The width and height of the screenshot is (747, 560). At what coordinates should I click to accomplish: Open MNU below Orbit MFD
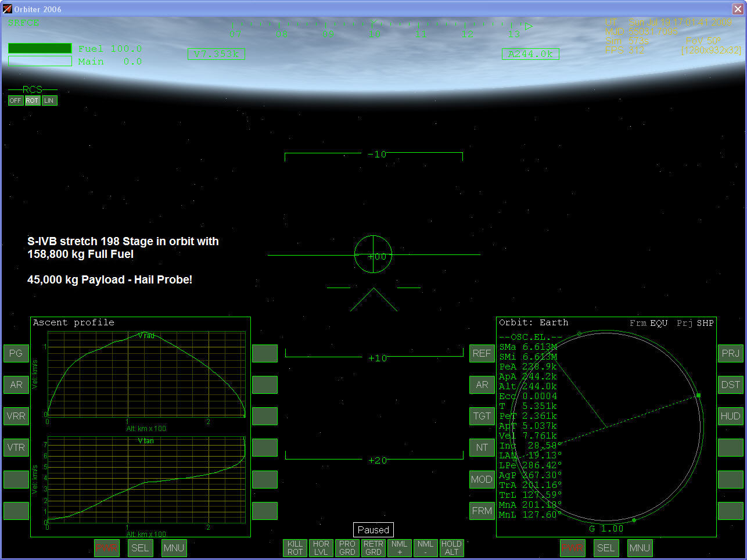pos(640,548)
